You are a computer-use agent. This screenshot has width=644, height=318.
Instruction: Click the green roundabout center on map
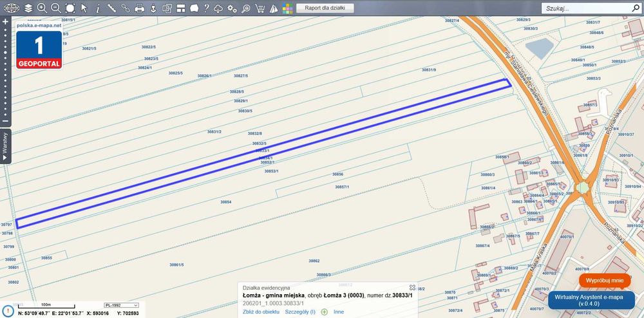tap(582, 188)
